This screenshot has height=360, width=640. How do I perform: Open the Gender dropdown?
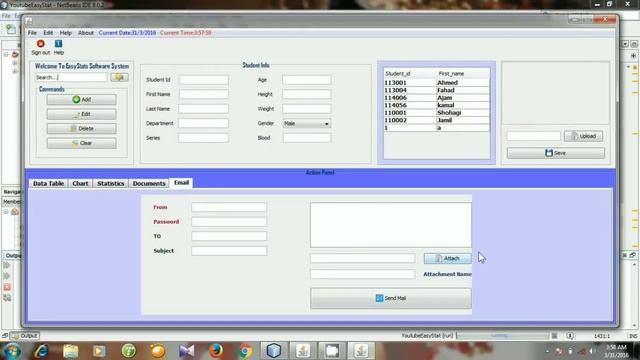(x=307, y=124)
